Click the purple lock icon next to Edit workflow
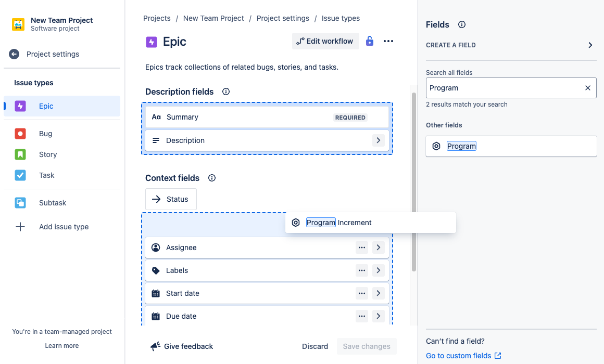This screenshot has height=364, width=604. pyautogui.click(x=370, y=41)
